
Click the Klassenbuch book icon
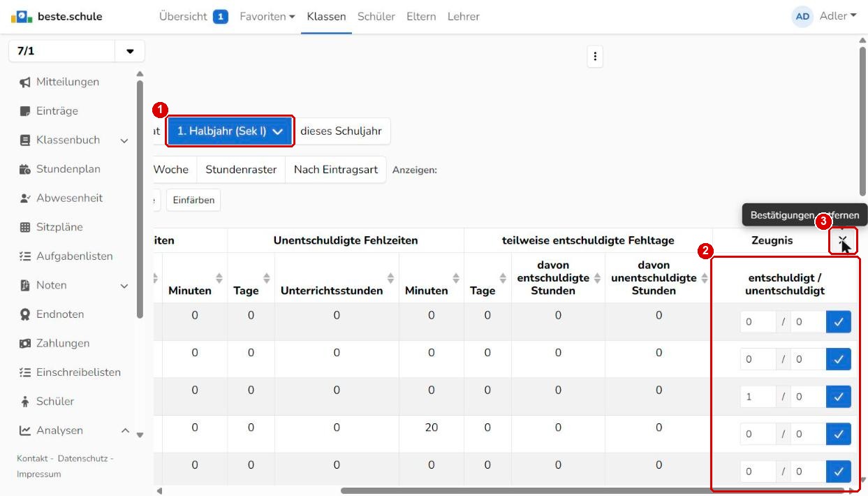25,140
